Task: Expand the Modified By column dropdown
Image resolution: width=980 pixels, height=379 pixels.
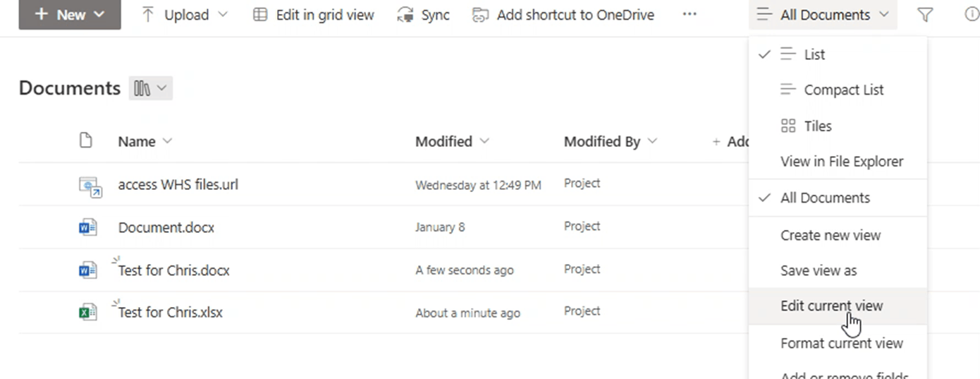Action: tap(652, 141)
